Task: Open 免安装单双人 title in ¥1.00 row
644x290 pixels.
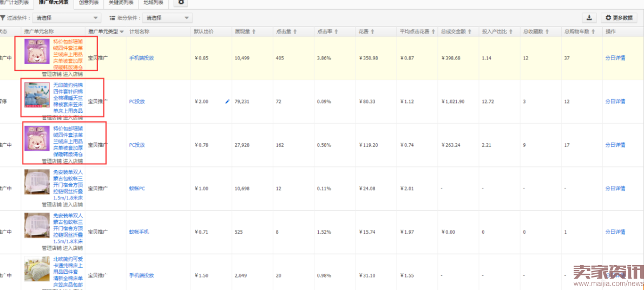Action: 68,185
